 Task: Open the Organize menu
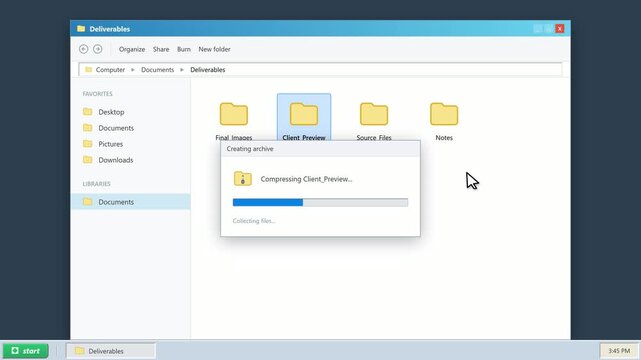(132, 49)
